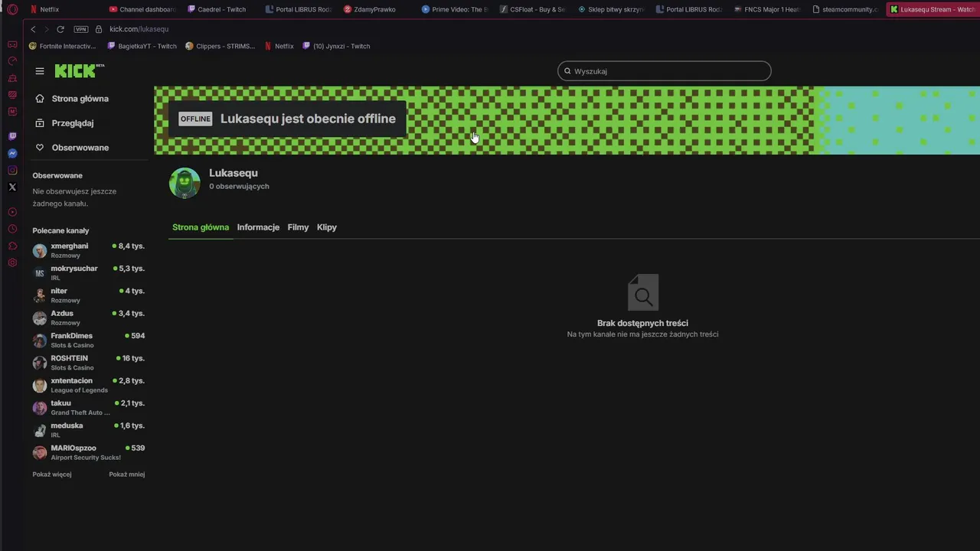Switch to the ZdamyPrawko browser tab
Image resolution: width=980 pixels, height=551 pixels.
375,10
